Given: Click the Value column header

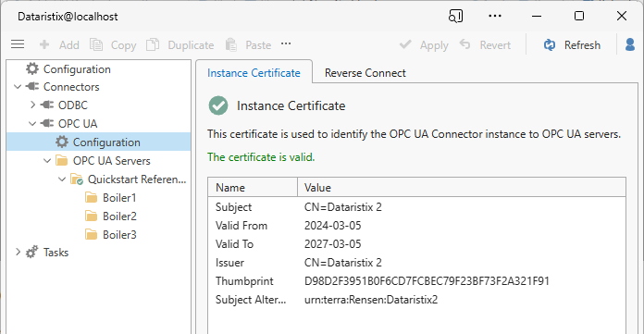Looking at the screenshot, I should pyautogui.click(x=462, y=187).
